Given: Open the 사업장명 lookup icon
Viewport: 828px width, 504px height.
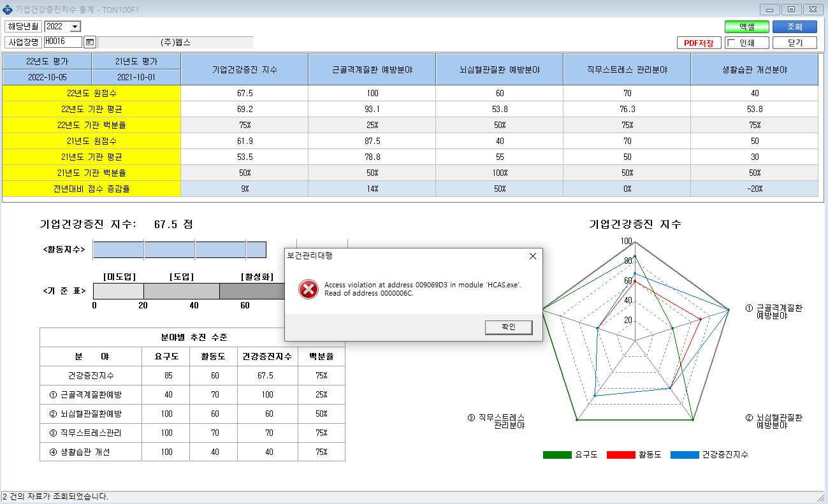Looking at the screenshot, I should (90, 42).
